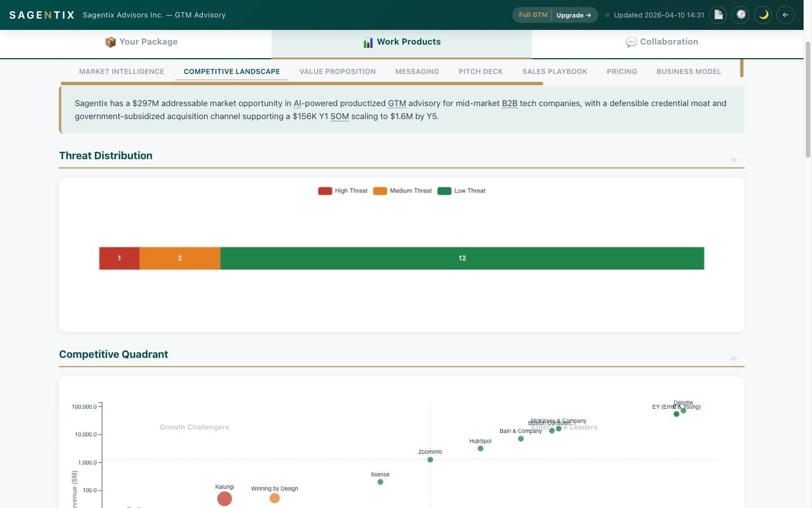Click the page vertical scrollbar
The image size is (812, 508).
click(x=807, y=100)
